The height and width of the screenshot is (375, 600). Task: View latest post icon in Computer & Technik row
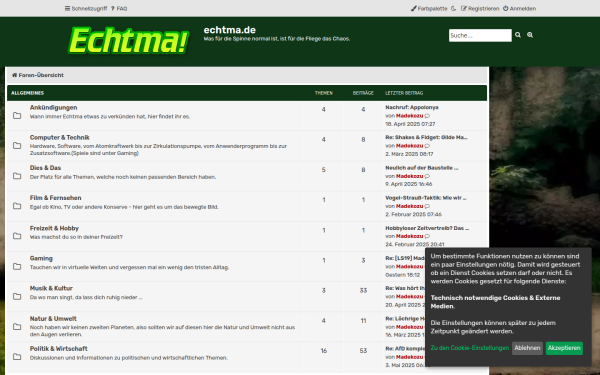click(x=427, y=146)
